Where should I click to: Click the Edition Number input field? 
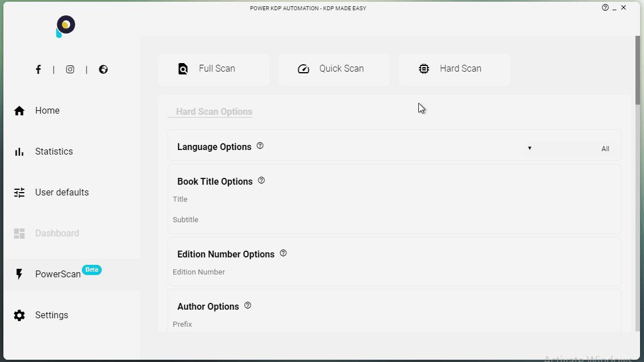[x=394, y=272]
